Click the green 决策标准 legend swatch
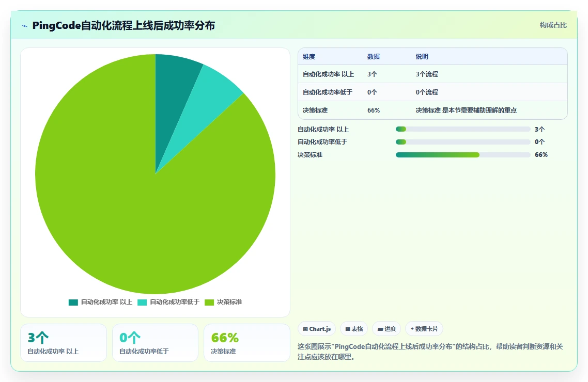 [x=209, y=302]
